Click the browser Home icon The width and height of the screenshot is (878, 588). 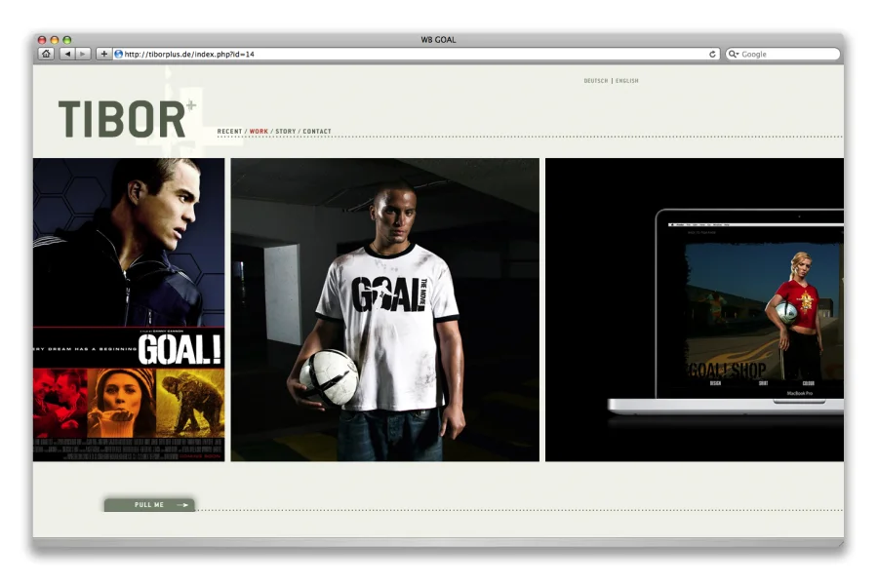coord(46,54)
